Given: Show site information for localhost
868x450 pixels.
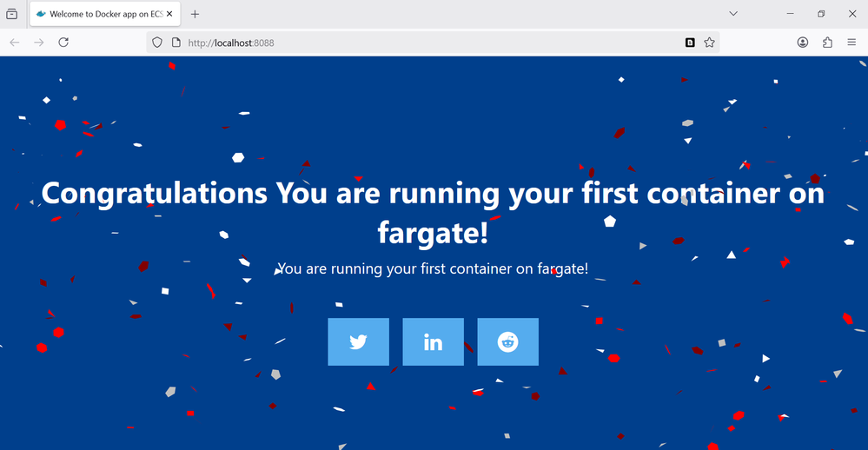Looking at the screenshot, I should point(176,42).
